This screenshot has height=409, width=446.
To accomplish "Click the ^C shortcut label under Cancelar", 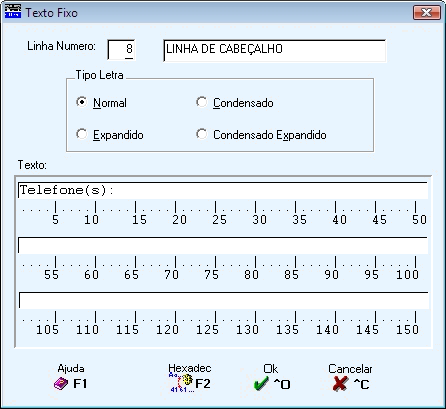I will pyautogui.click(x=361, y=384).
